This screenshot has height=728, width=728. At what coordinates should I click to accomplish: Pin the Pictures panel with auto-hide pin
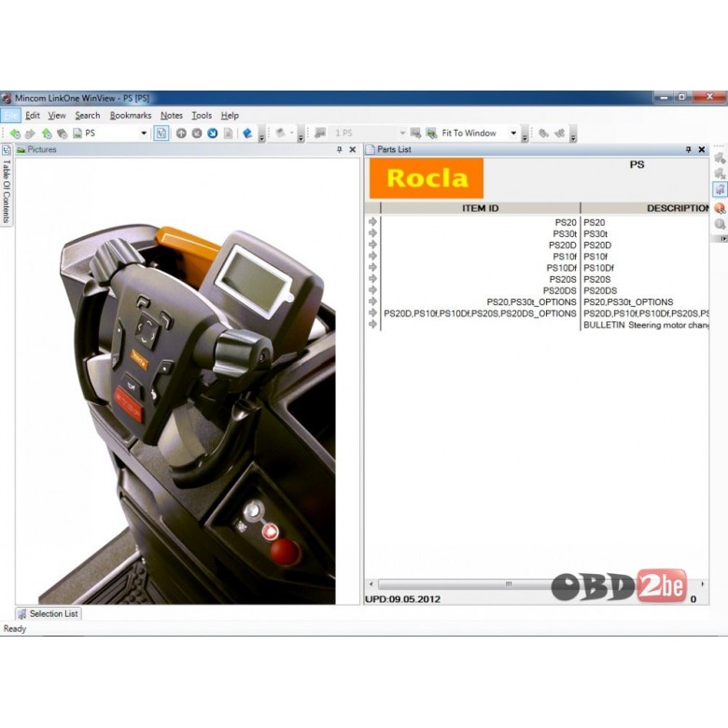coord(340,149)
